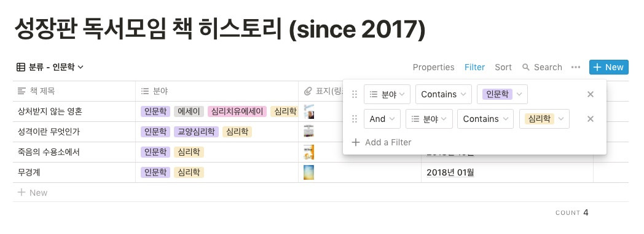Click drag handle of the And filter row
The height and width of the screenshot is (234, 644).
(x=355, y=119)
